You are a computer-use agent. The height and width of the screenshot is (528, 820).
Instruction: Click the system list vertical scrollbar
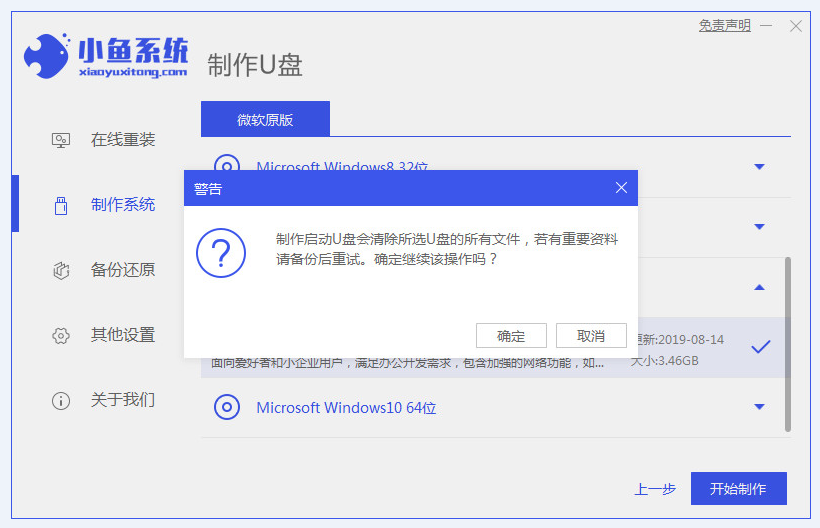coord(787,340)
